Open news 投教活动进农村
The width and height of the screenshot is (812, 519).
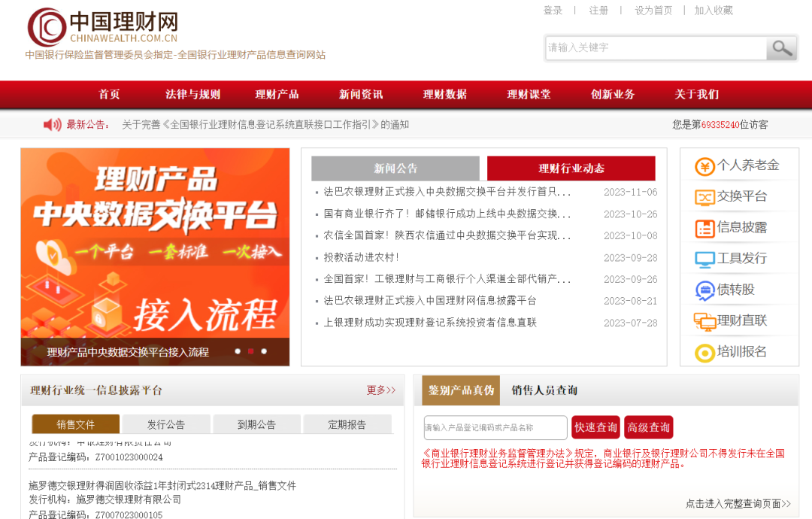pyautogui.click(x=362, y=257)
